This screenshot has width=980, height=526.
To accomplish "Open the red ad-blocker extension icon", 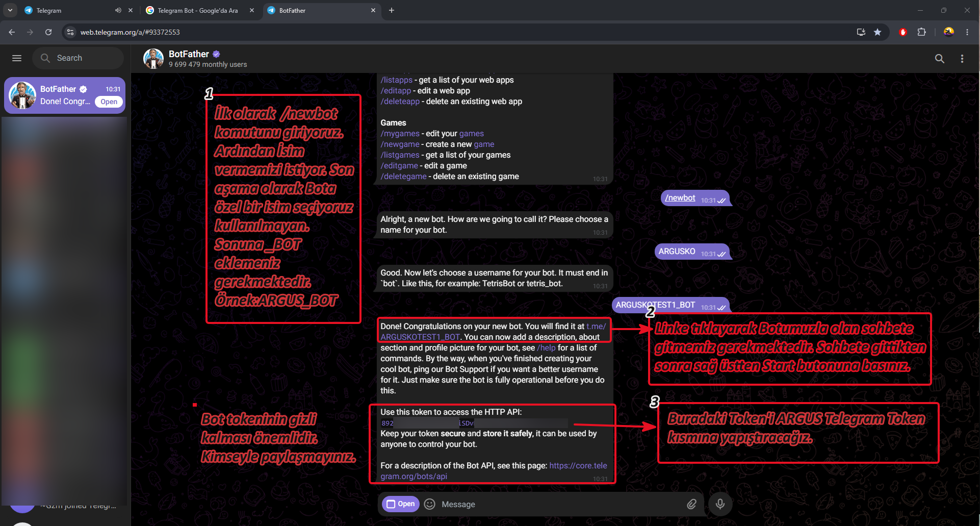I will click(x=903, y=32).
